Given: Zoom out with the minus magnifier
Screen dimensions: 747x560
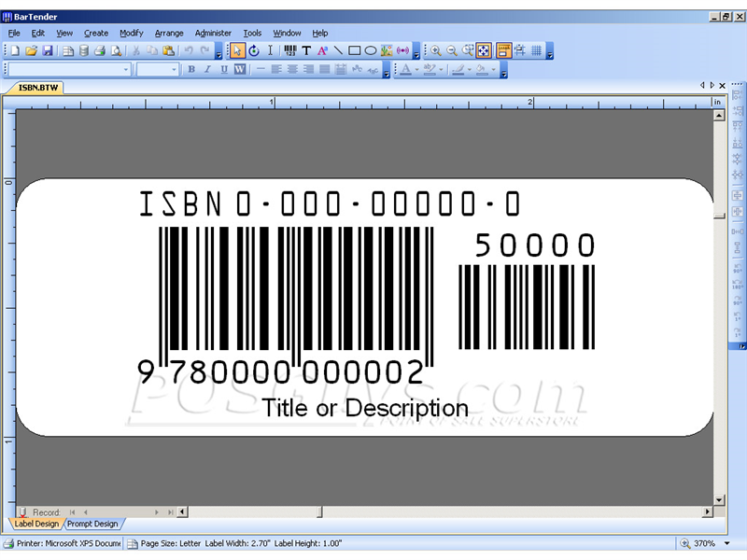Looking at the screenshot, I should click(452, 50).
